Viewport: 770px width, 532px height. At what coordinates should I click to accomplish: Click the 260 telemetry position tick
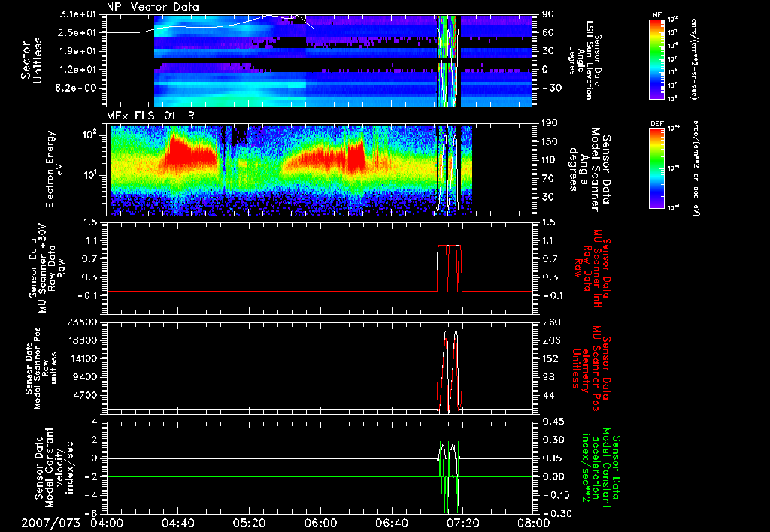pos(550,322)
